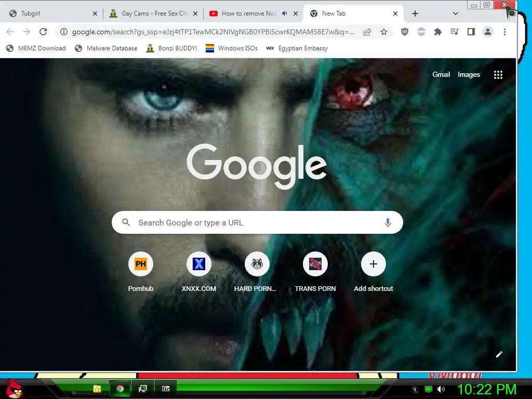Open a new tab with plus button
The height and width of the screenshot is (399, 532).
(x=415, y=14)
